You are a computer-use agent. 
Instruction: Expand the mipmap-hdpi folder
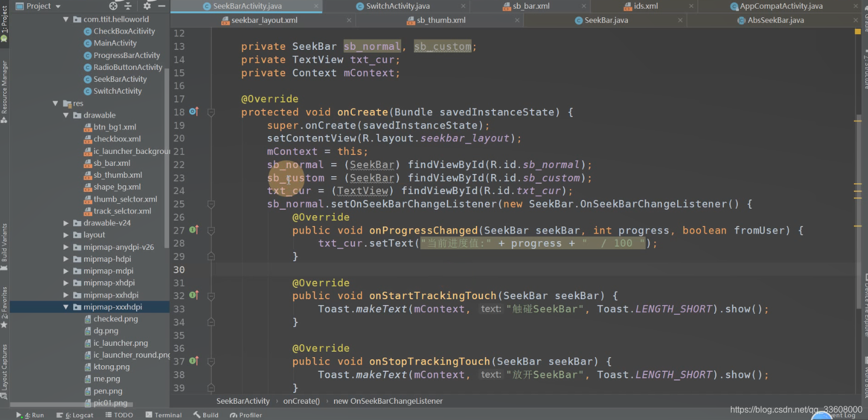click(66, 259)
